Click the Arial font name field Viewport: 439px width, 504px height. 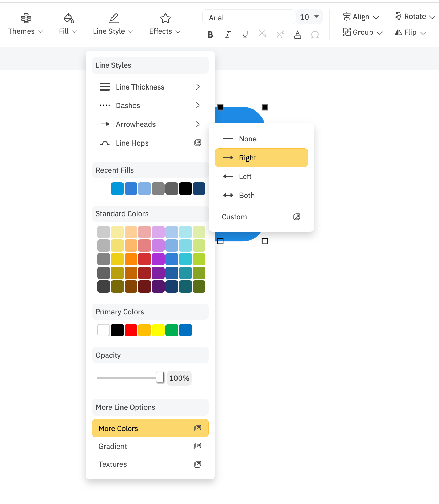[249, 18]
